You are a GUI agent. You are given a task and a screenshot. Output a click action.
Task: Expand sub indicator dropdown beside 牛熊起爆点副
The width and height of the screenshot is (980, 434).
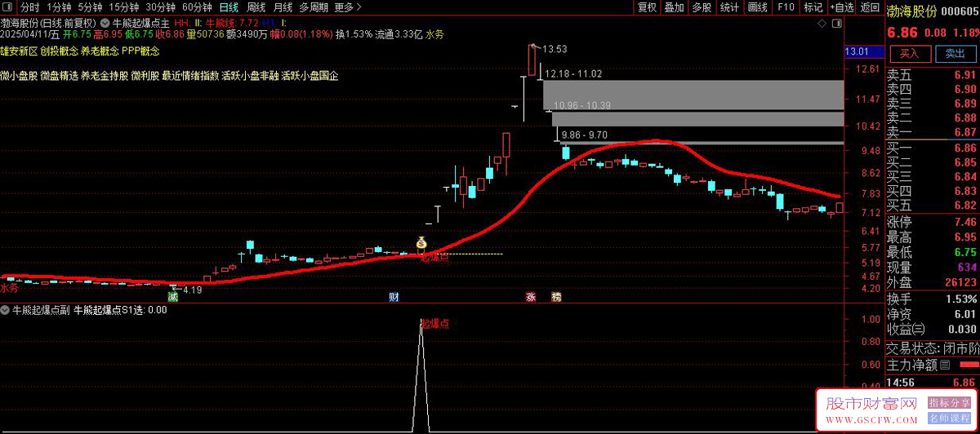pyautogui.click(x=6, y=310)
